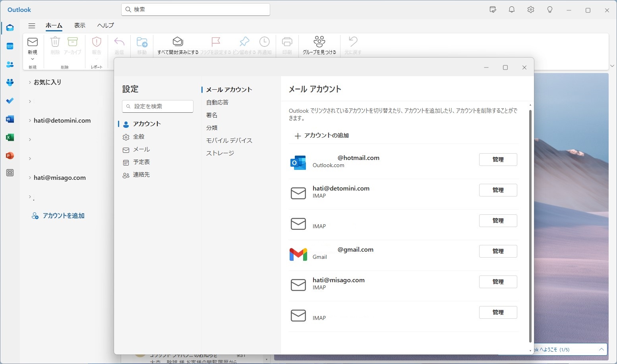
Task: Launch Excel from the left rail
Action: pyautogui.click(x=10, y=137)
